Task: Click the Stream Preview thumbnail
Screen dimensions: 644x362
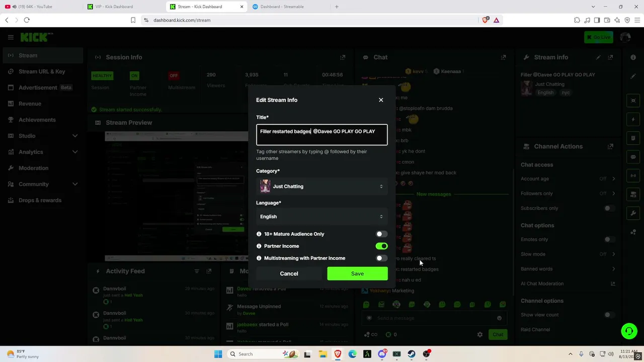Action: 176,196
